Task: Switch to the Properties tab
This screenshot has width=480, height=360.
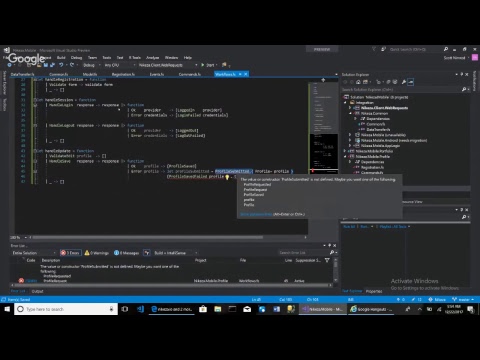Action: (374, 291)
